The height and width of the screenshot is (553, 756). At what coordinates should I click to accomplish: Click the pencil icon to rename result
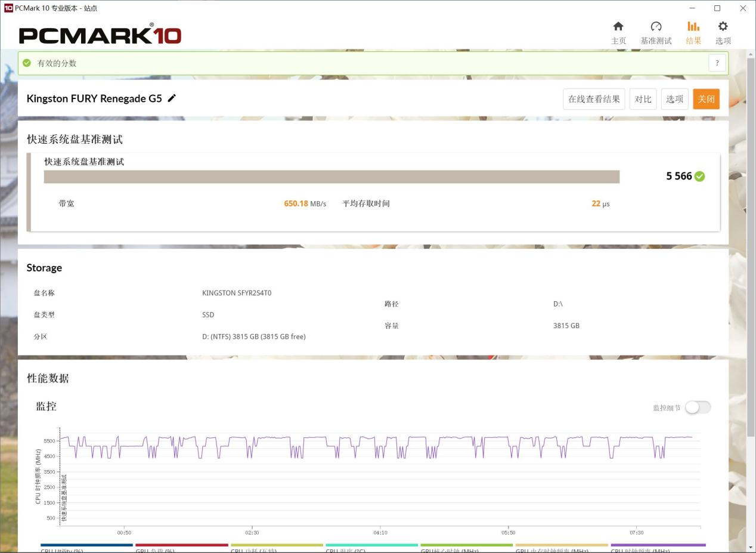pos(172,98)
